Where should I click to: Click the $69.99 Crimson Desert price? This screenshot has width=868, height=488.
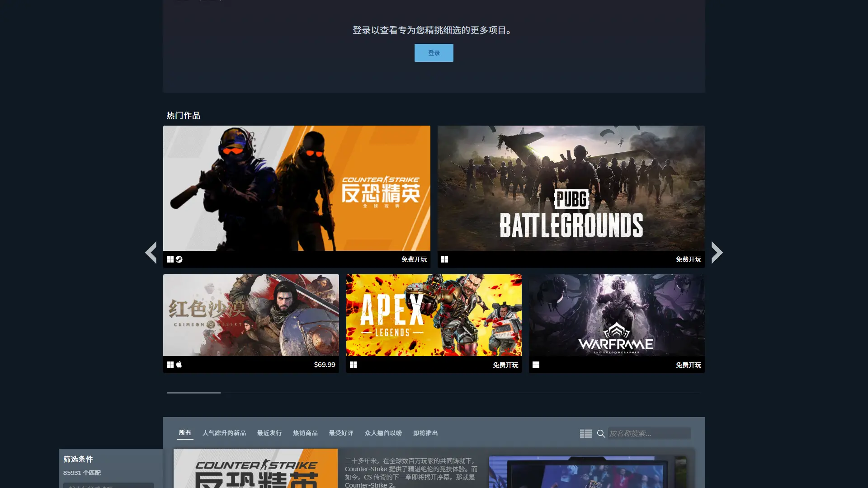[325, 365]
